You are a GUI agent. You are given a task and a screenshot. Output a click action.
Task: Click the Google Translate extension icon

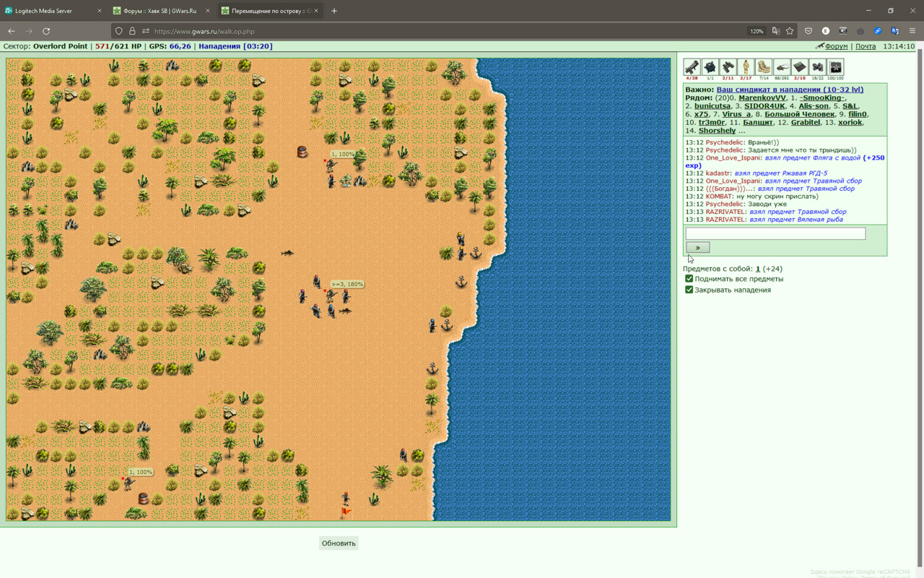(895, 31)
